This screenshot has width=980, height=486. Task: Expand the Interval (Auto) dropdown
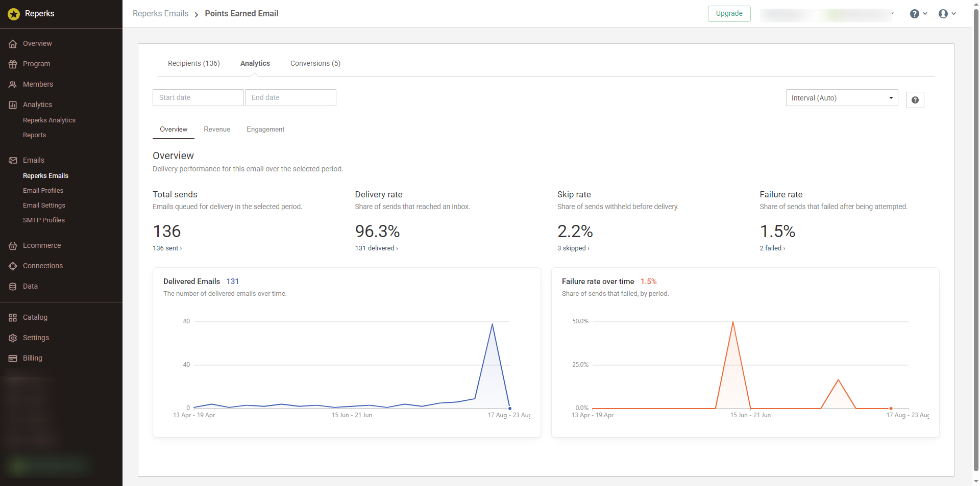[842, 98]
